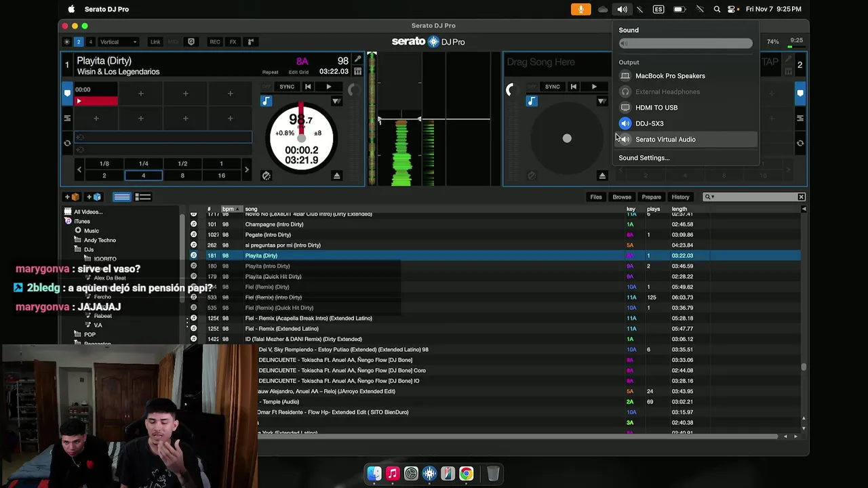This screenshot has width=868, height=488.
Task: Select the auto loop icon on deck 2
Action: [800, 143]
